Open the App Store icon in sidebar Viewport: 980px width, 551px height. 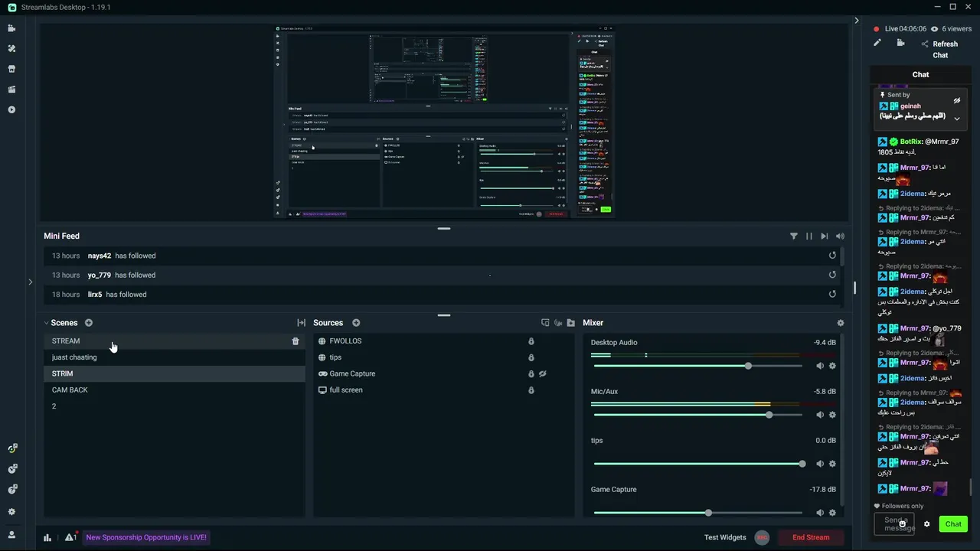coord(11,69)
